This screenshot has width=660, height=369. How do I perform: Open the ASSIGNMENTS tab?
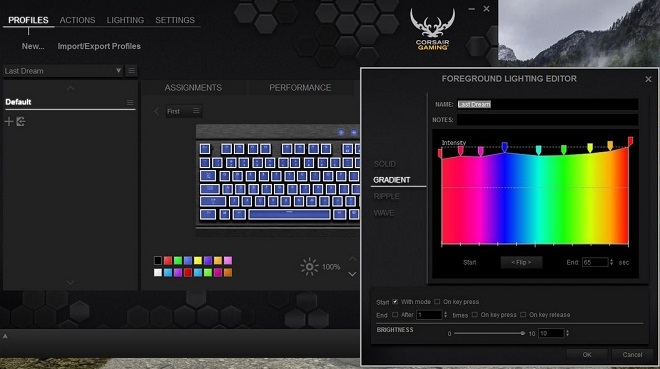tap(193, 88)
